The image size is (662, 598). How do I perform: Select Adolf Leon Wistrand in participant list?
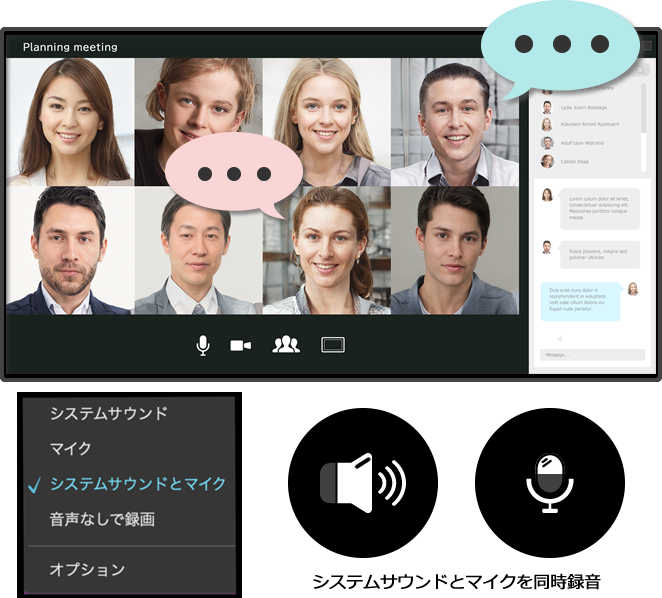582,143
